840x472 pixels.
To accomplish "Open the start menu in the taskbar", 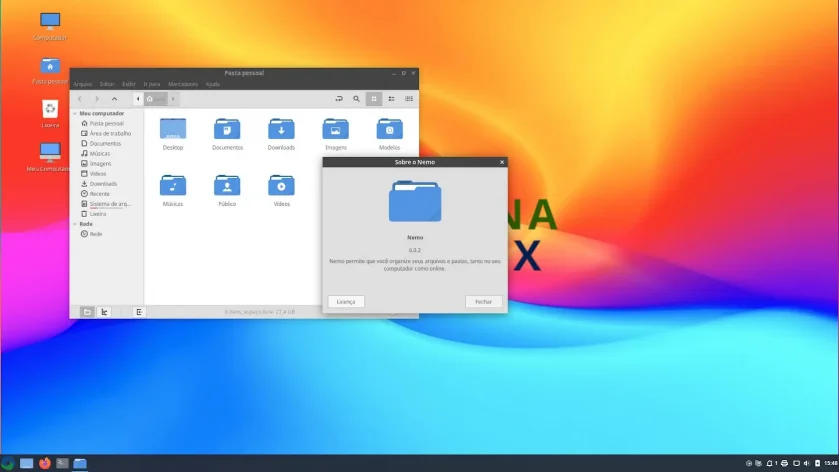I will click(8, 463).
